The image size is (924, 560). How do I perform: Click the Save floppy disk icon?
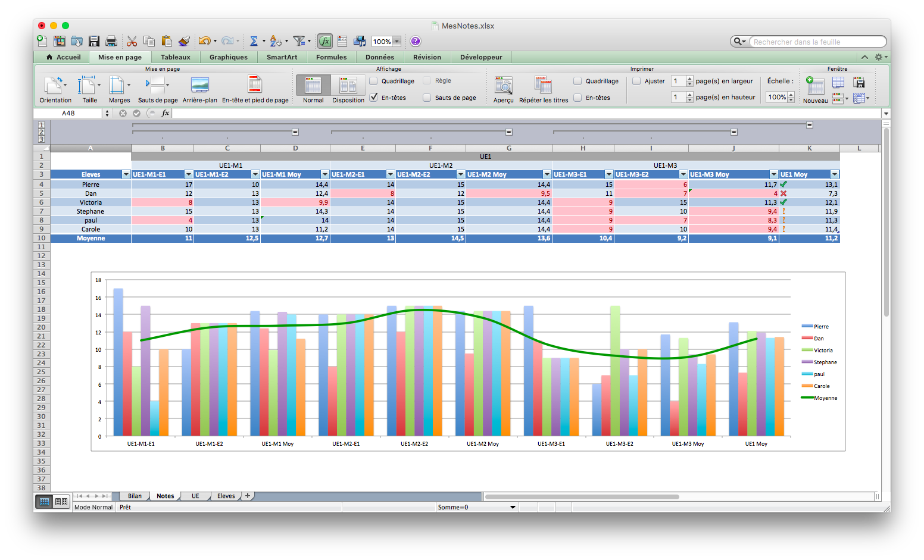pos(94,41)
